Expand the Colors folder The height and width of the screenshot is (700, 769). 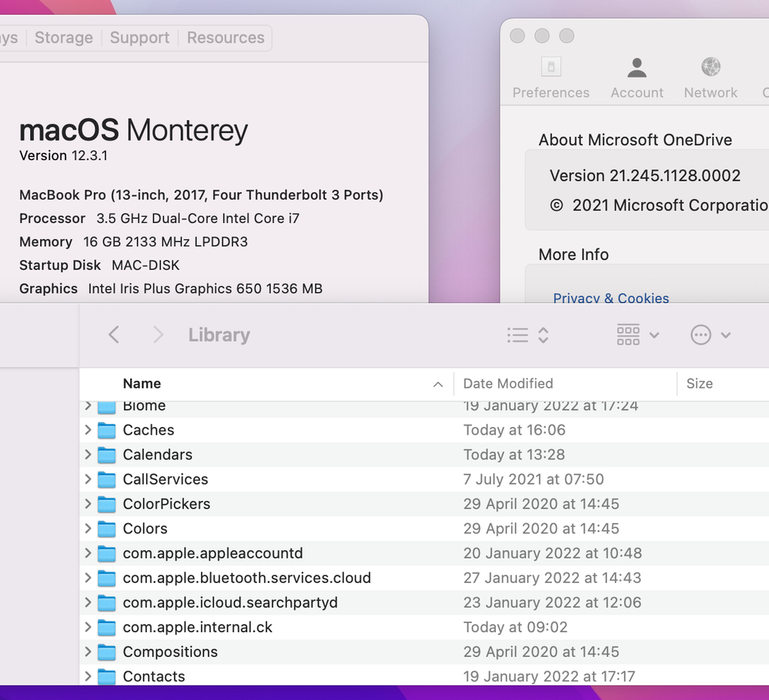point(88,528)
